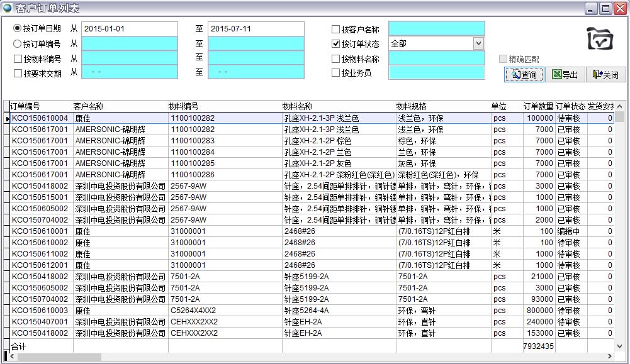Viewport: 630px width, 364px height.
Task: Select the 按订单日期 radio button
Action: [18, 29]
